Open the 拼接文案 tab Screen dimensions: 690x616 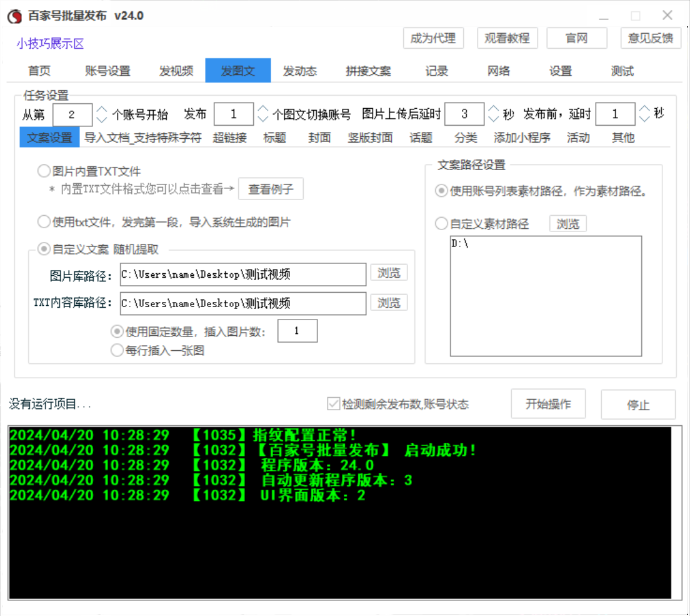click(x=368, y=71)
